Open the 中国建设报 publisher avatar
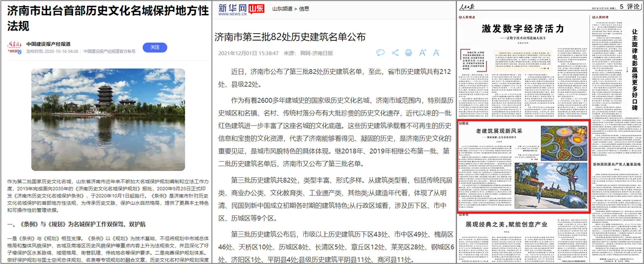Screen dimensions: 644x264 [15, 47]
